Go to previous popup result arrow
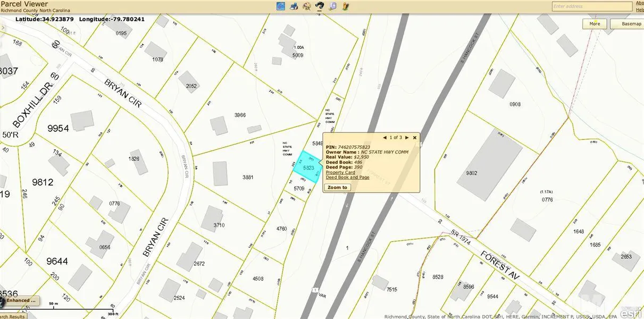Viewport: 644px width, 319px height. pos(385,137)
